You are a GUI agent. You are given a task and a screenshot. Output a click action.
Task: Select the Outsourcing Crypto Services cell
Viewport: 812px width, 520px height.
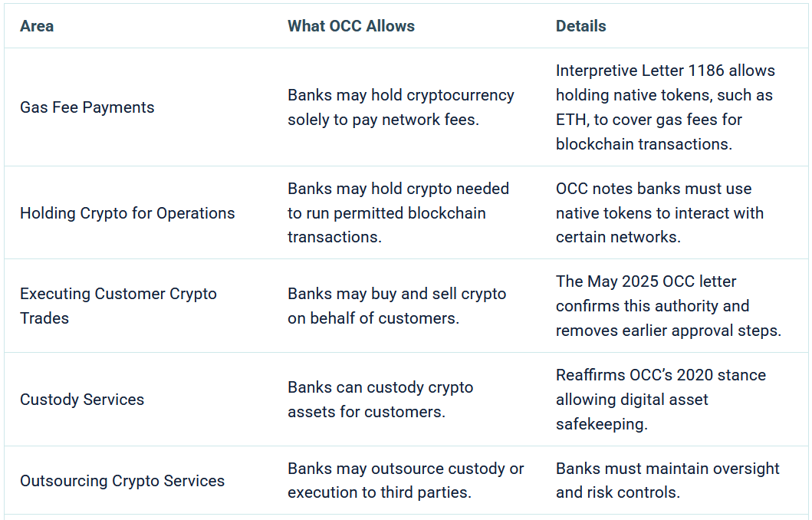122,481
